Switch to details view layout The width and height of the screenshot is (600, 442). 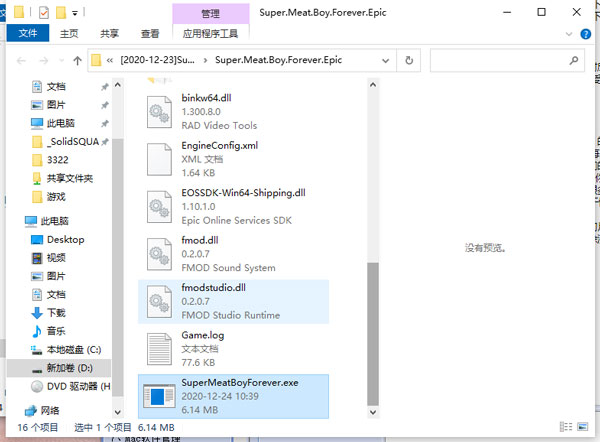coord(566,427)
